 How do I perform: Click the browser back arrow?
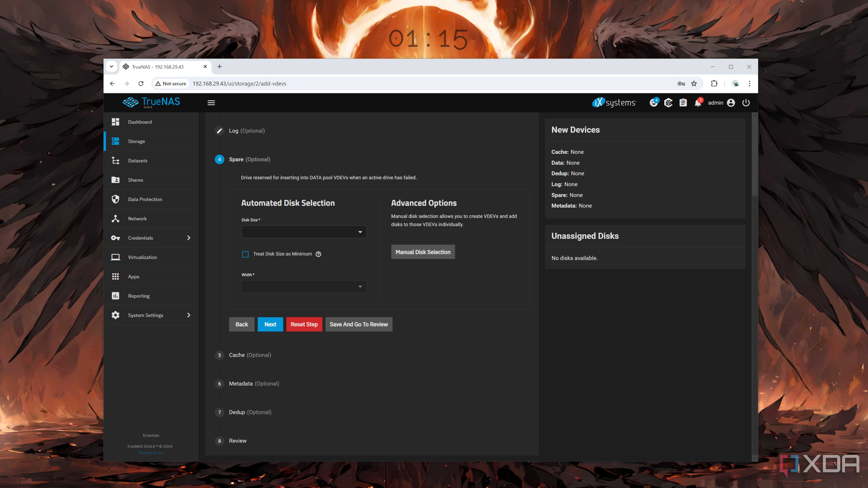tap(112, 84)
